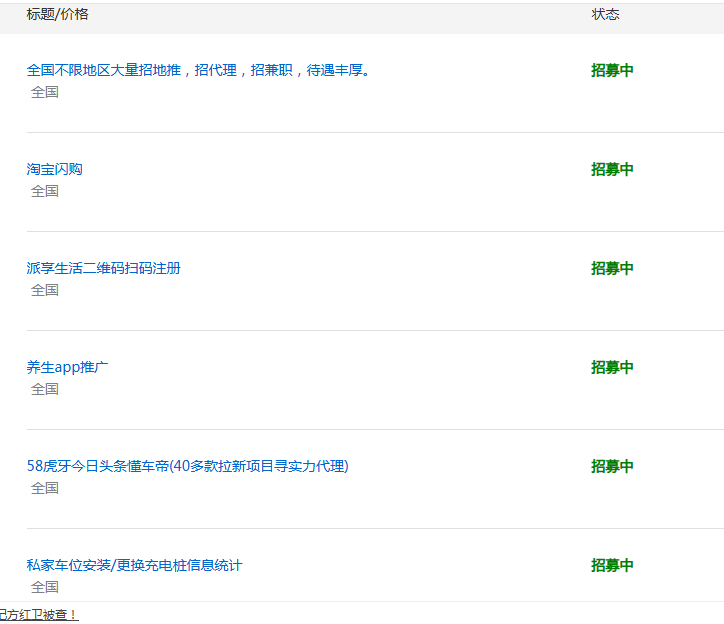The image size is (724, 624).
Task: Click 全国 region under 养生app推广
Action: tap(45, 389)
